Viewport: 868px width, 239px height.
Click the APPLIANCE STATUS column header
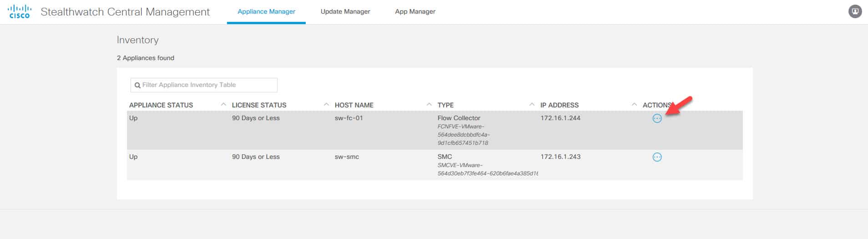161,105
